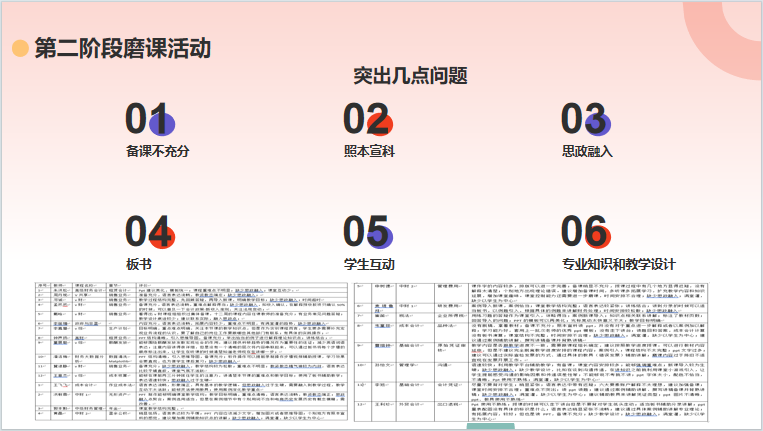This screenshot has width=763, height=431.
Task: Click the orange bullet dot beside the title
Action: click(x=19, y=48)
